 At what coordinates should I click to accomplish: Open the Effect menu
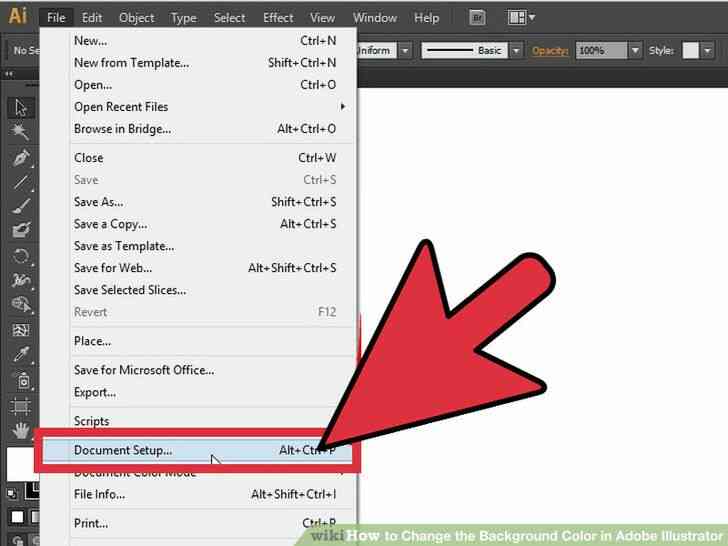click(278, 18)
